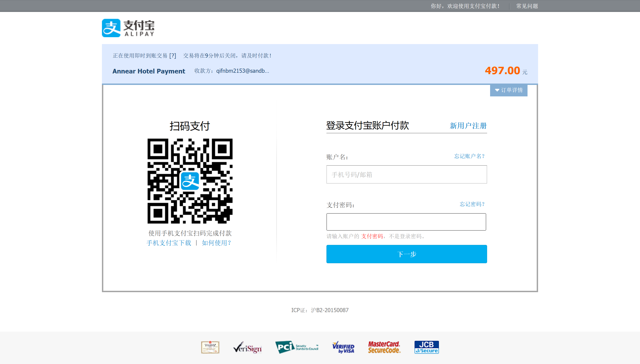Viewport: 640px width, 364px height.
Task: Click the VeriSign logo
Action: pos(247,347)
